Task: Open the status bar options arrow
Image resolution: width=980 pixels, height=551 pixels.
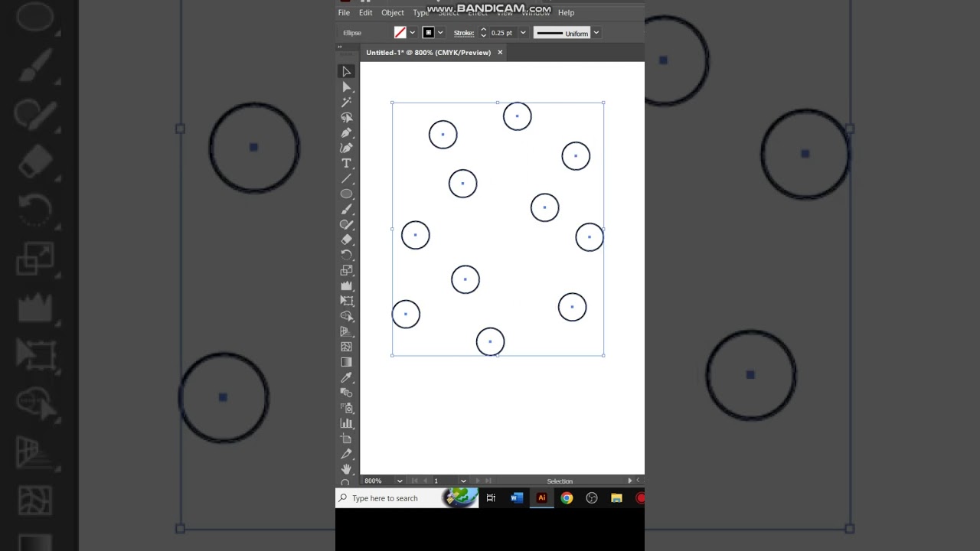Action: [630, 481]
